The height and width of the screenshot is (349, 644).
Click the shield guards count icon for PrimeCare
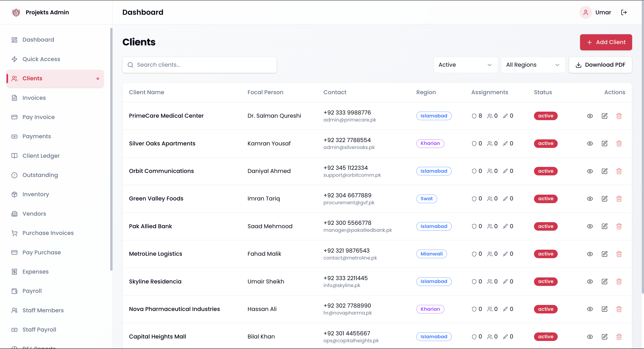(x=474, y=116)
